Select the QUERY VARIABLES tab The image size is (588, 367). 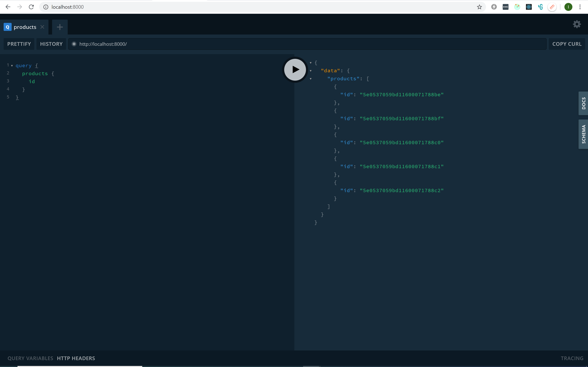30,358
